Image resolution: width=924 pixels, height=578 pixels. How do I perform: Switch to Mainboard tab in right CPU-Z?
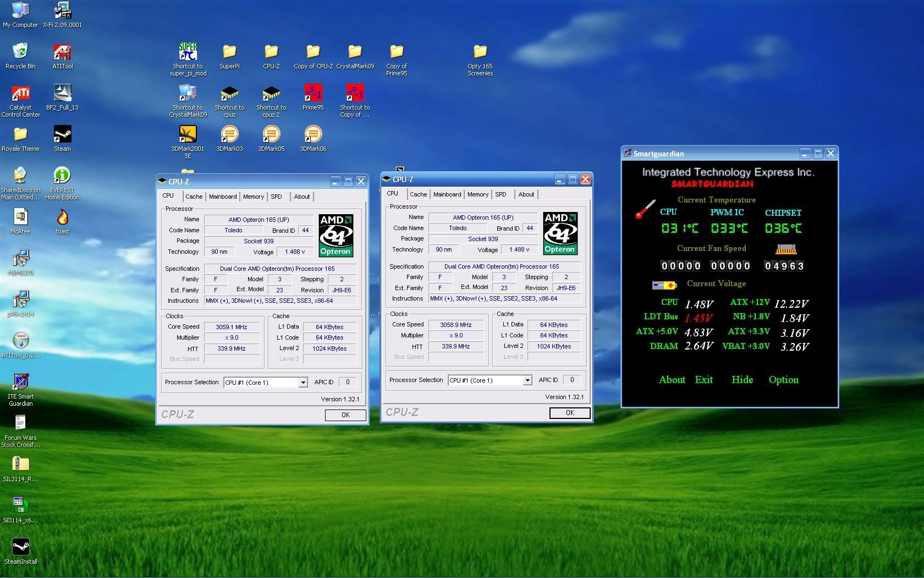pyautogui.click(x=447, y=194)
